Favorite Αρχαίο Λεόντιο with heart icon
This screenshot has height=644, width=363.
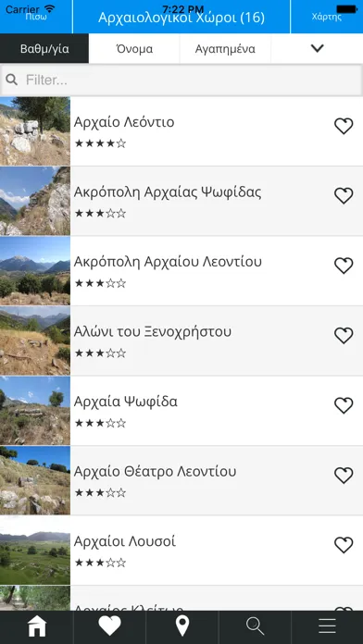click(x=344, y=126)
